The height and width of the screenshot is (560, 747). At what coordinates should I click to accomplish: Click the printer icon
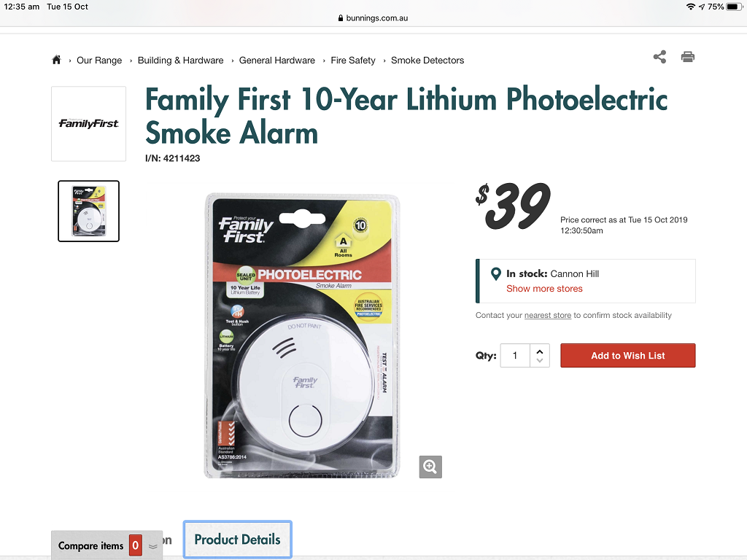(687, 57)
